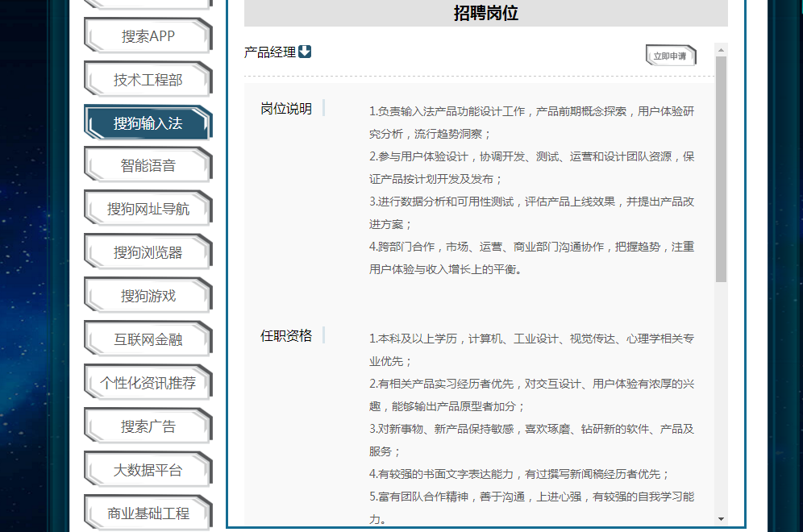Click text '1.本科及以上学历'
Image resolution: width=803 pixels, height=532 pixels.
pos(414,339)
